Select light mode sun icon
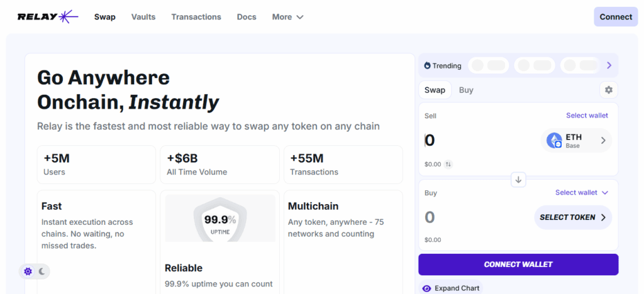This screenshot has width=644, height=294. click(x=28, y=271)
